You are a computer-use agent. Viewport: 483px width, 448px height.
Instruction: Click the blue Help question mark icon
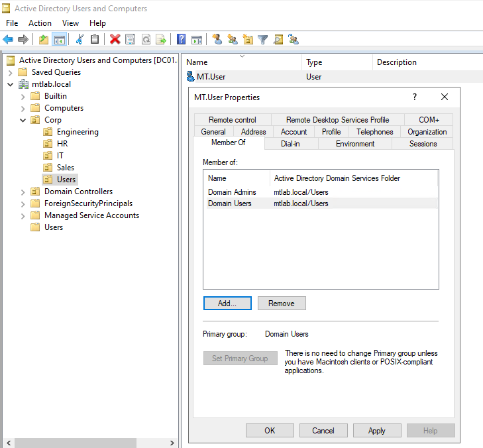(x=181, y=40)
